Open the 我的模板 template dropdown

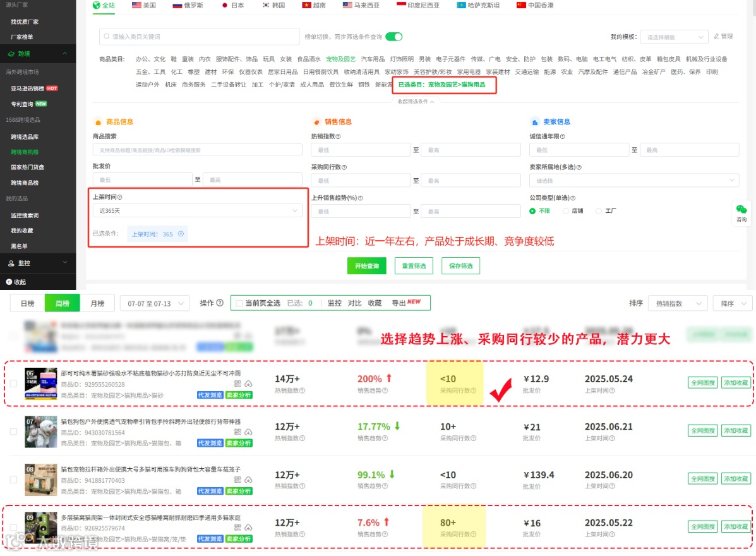click(674, 37)
